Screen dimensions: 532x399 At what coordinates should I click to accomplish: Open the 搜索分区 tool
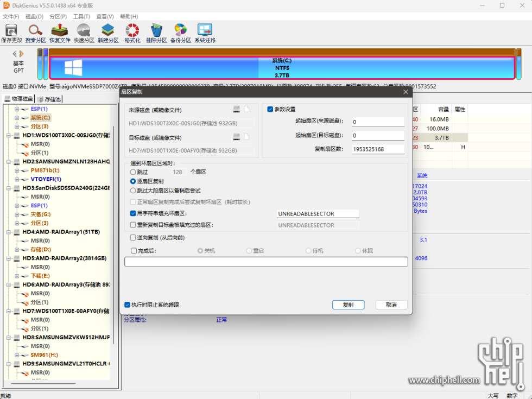35,33
